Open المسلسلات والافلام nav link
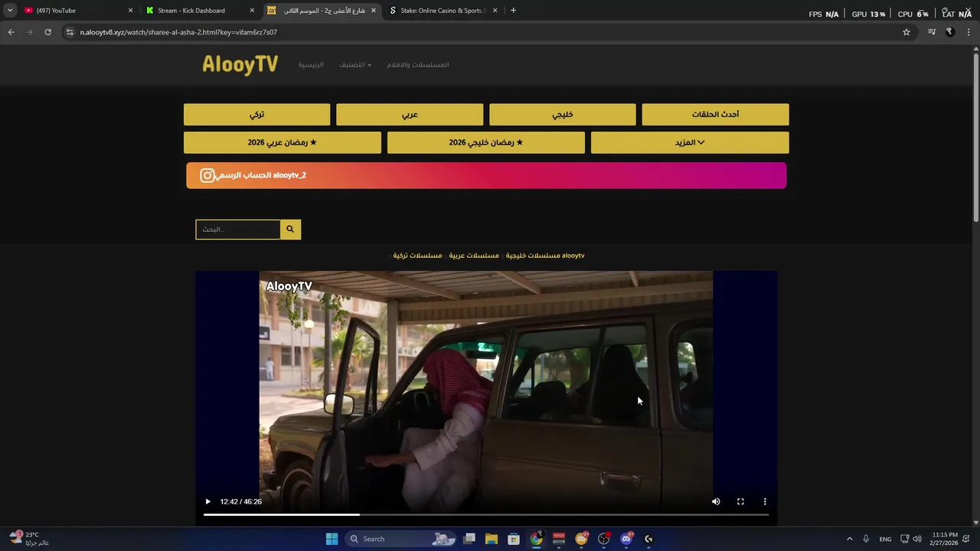The width and height of the screenshot is (980, 551). (x=418, y=65)
